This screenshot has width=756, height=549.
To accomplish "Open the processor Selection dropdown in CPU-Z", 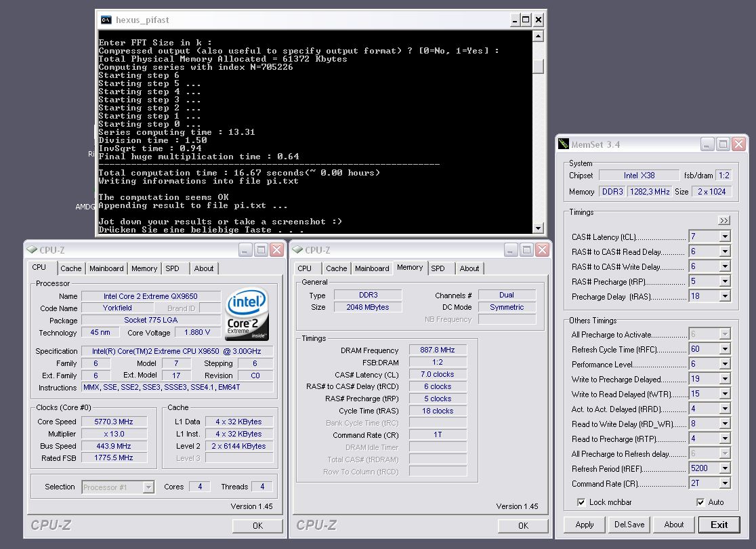I will 148,487.
